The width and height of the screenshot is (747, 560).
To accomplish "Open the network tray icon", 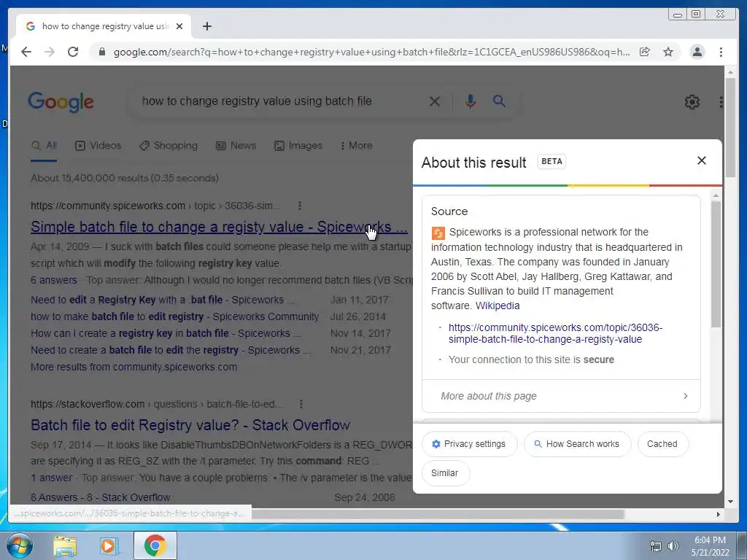I will pyautogui.click(x=656, y=546).
